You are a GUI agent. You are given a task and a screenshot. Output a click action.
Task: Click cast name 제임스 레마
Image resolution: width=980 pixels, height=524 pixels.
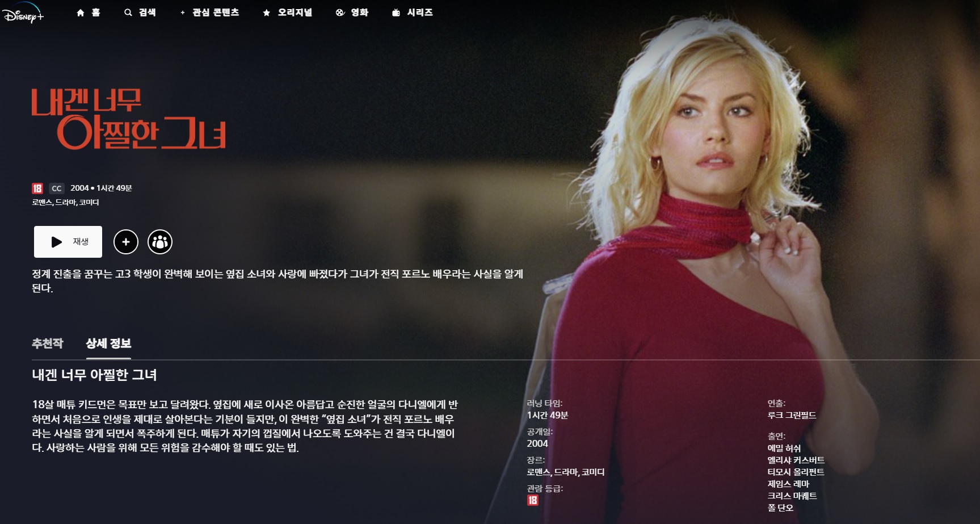[788, 484]
